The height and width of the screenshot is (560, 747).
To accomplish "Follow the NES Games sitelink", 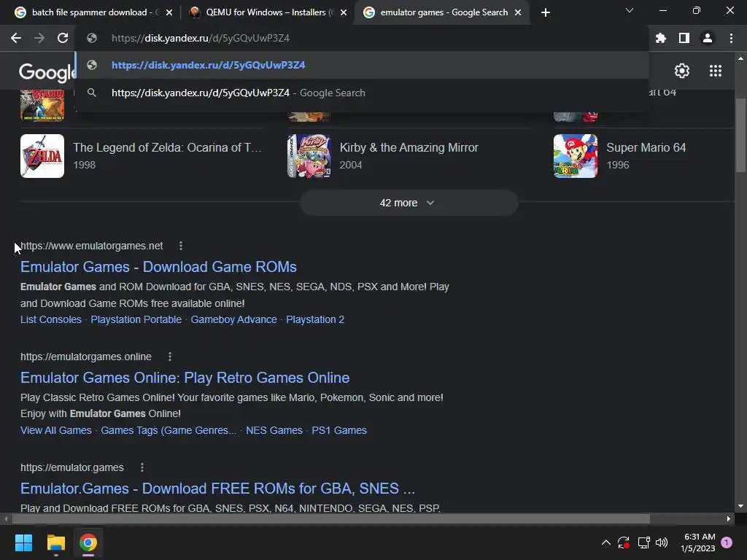I will (274, 430).
